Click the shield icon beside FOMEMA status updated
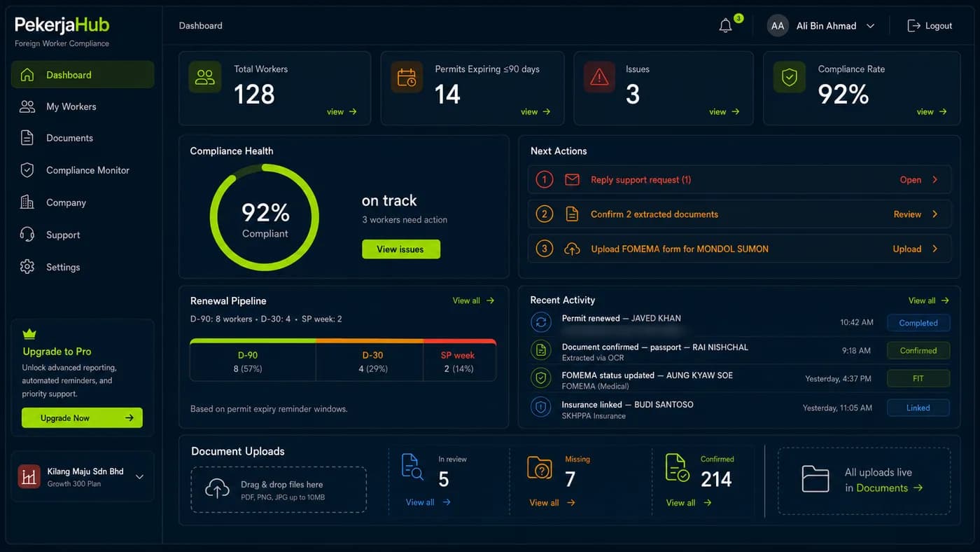This screenshot has width=980, height=552. 540,379
